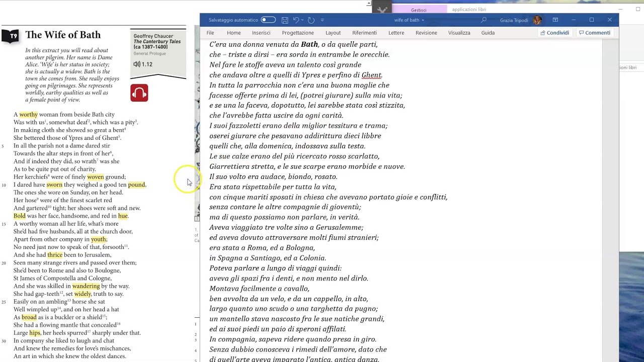Click the highlighted word 'worthy' in first line
The height and width of the screenshot is (362, 644).
pos(29,115)
